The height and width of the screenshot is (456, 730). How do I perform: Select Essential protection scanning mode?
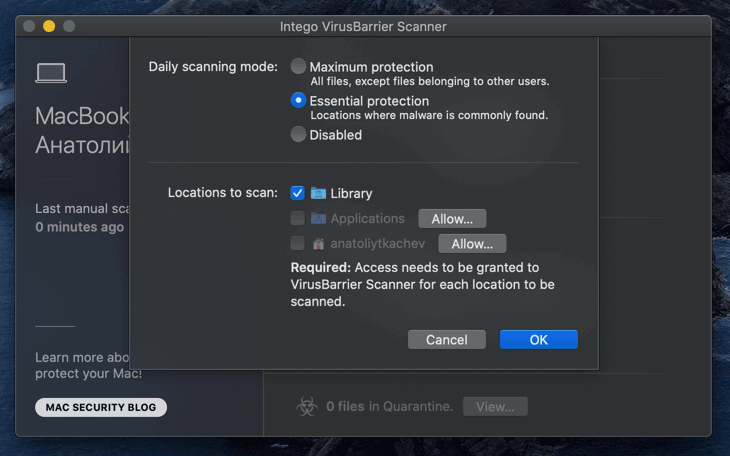tap(298, 101)
